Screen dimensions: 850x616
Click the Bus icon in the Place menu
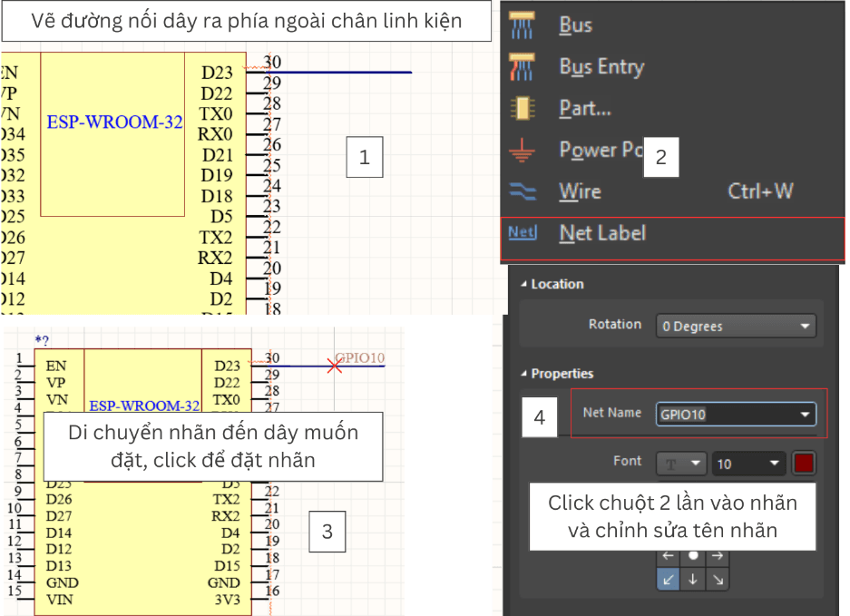pos(523,25)
